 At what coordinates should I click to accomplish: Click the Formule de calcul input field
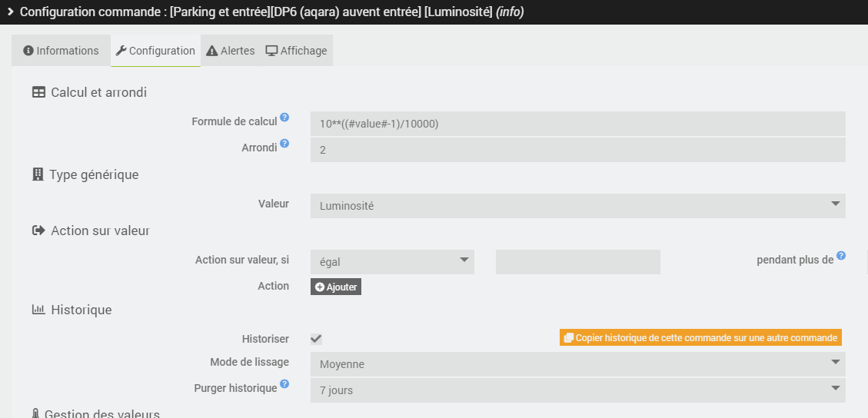pyautogui.click(x=577, y=124)
